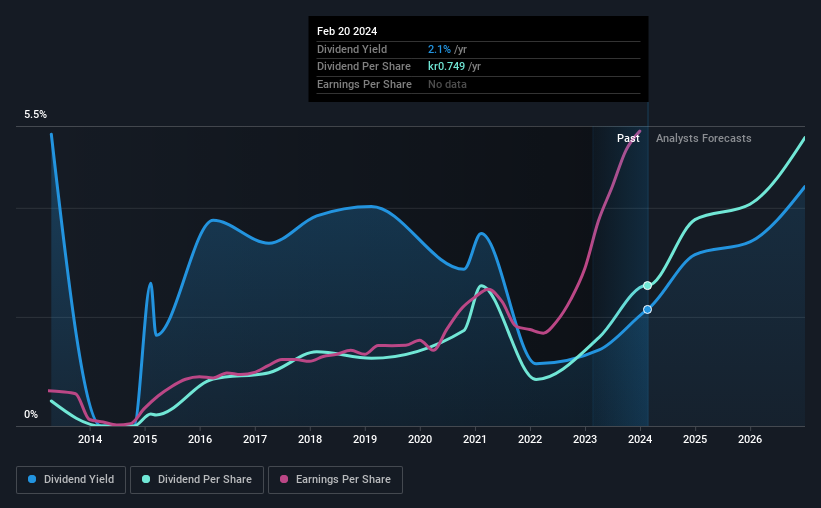Click the Analysts Forecasts label
821x508 pixels.
[704, 138]
